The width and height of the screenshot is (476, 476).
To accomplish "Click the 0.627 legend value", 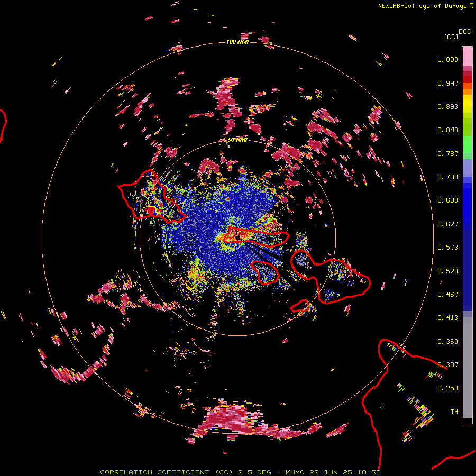I will tap(448, 224).
